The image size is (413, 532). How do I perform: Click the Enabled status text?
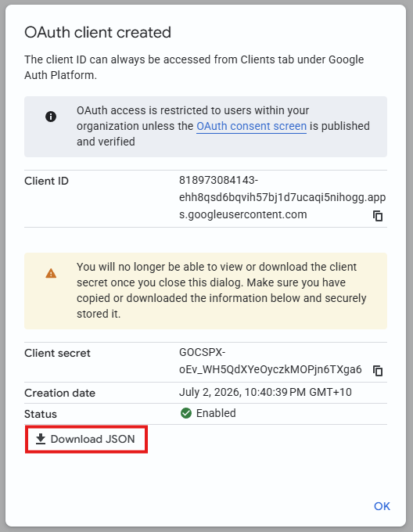tap(216, 413)
